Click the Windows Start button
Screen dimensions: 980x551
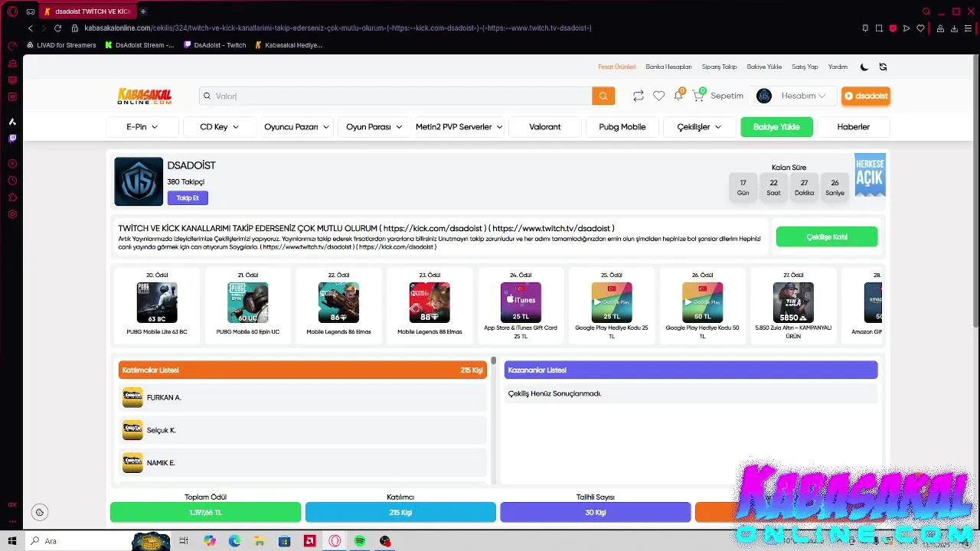[x=12, y=541]
